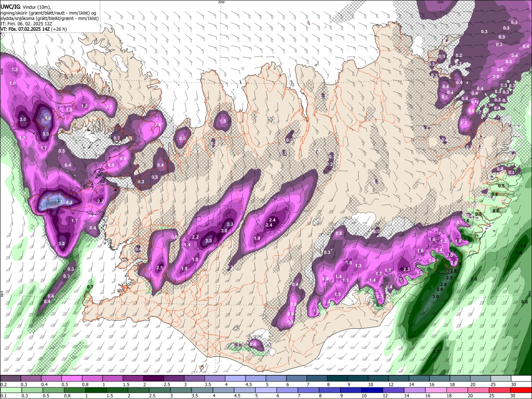Viewport: 532px width, 399px height.
Task: Click the bright red legend swatch labeled 30
Action: click(521, 390)
